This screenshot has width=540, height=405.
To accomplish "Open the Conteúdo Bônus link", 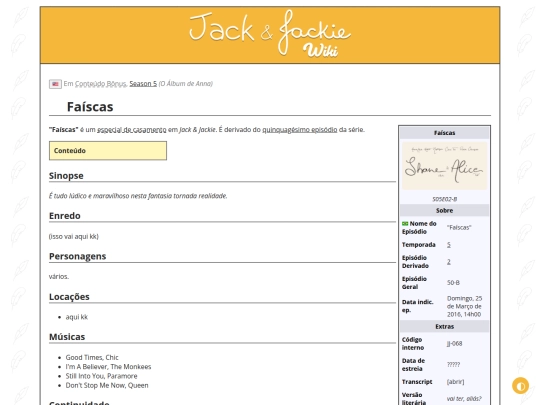I will (101, 84).
